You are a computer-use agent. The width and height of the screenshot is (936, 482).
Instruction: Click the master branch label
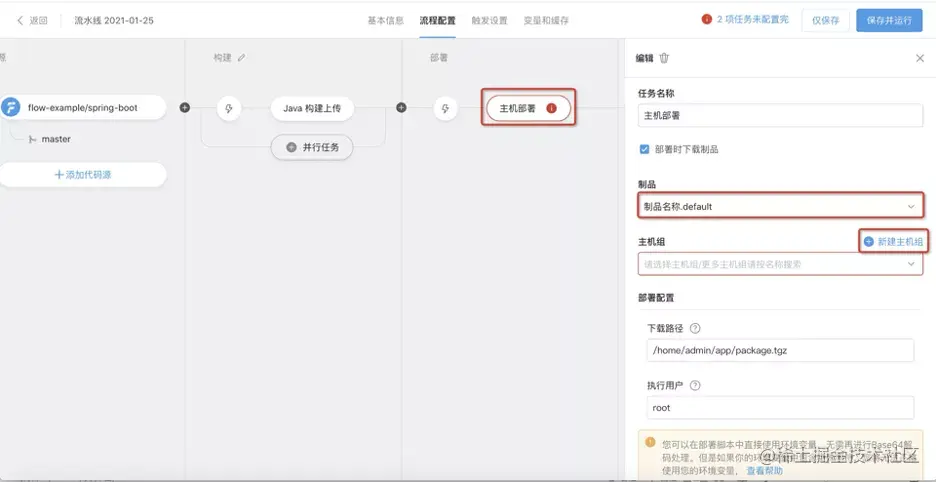pyautogui.click(x=56, y=139)
